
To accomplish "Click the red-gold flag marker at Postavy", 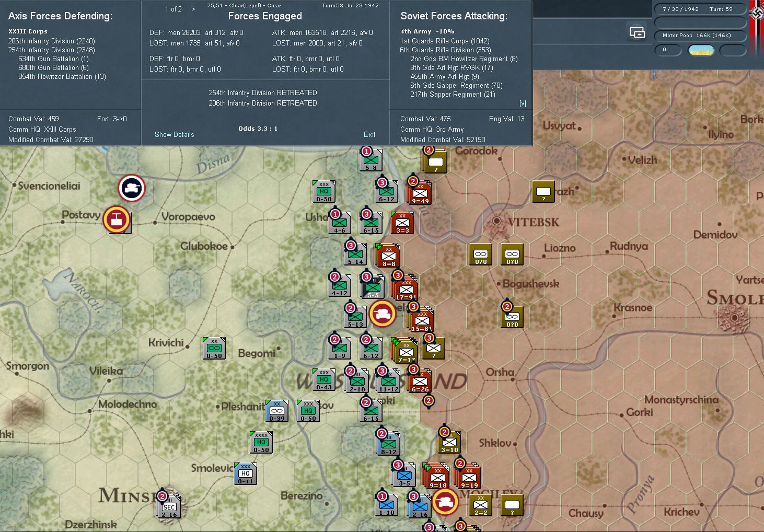I will pos(117,219).
